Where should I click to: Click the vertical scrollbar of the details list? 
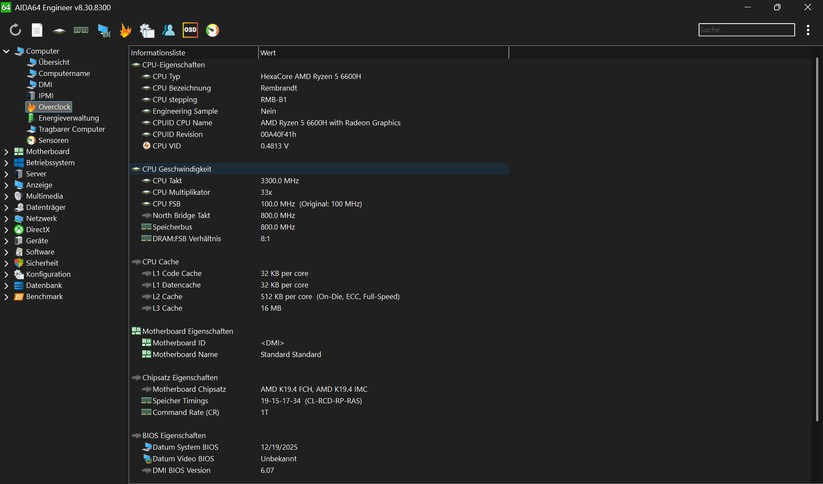click(817, 239)
